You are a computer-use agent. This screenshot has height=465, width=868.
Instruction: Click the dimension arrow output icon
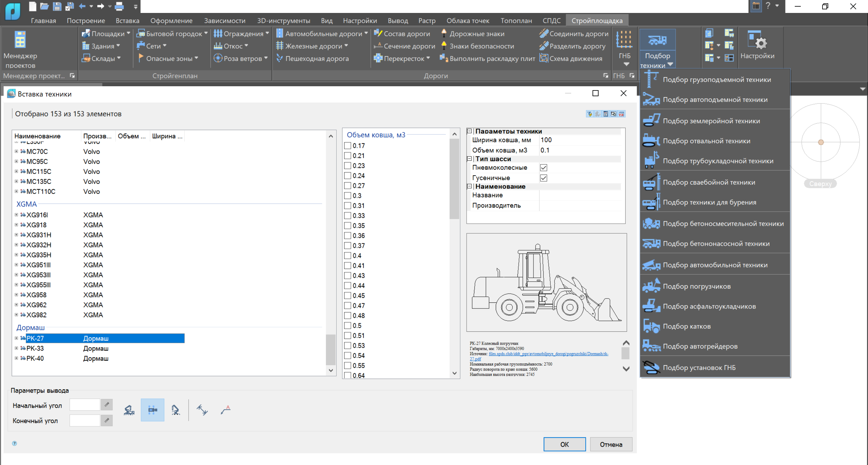(202, 410)
